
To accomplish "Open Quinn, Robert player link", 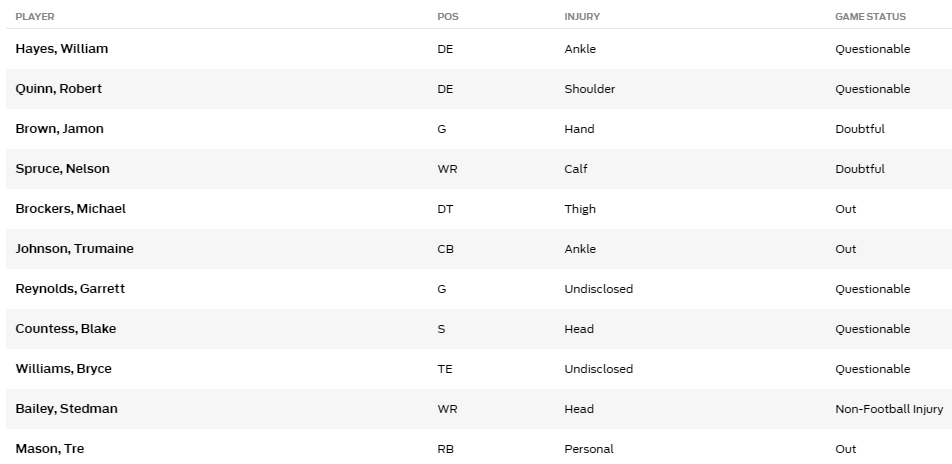I will pyautogui.click(x=58, y=89).
